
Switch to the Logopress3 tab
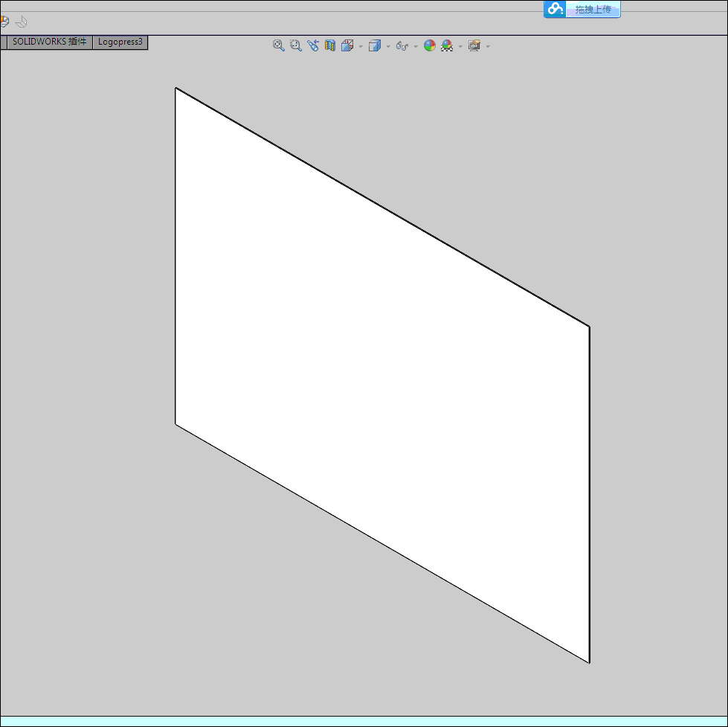tap(120, 42)
